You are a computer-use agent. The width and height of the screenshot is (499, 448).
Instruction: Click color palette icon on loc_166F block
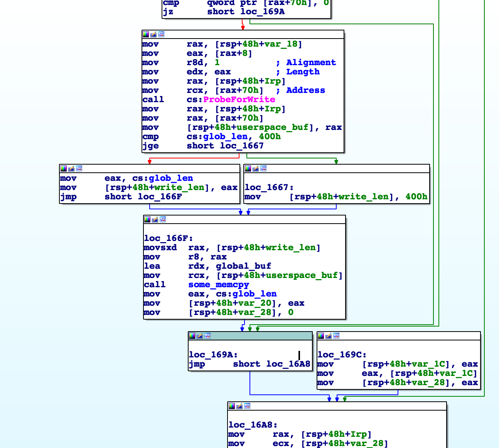(147, 219)
